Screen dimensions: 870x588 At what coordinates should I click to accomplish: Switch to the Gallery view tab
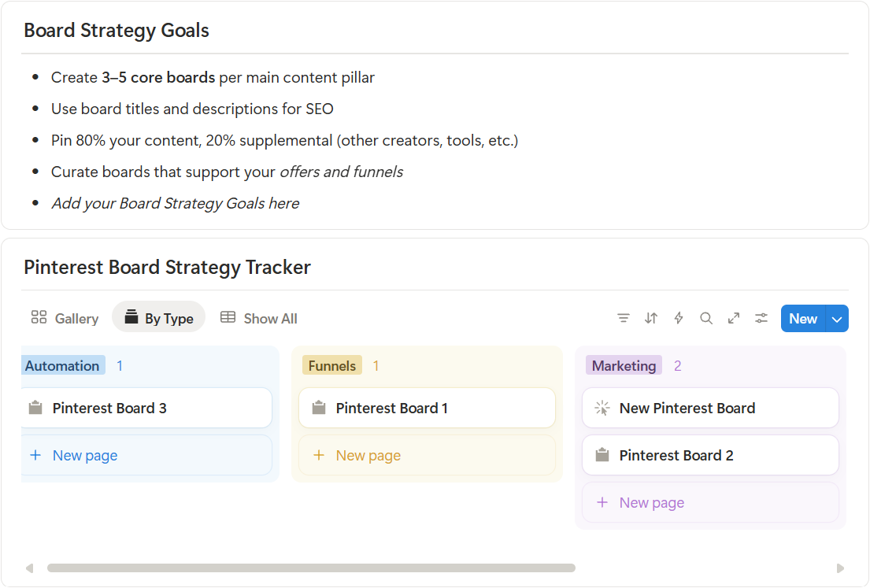pyautogui.click(x=65, y=319)
